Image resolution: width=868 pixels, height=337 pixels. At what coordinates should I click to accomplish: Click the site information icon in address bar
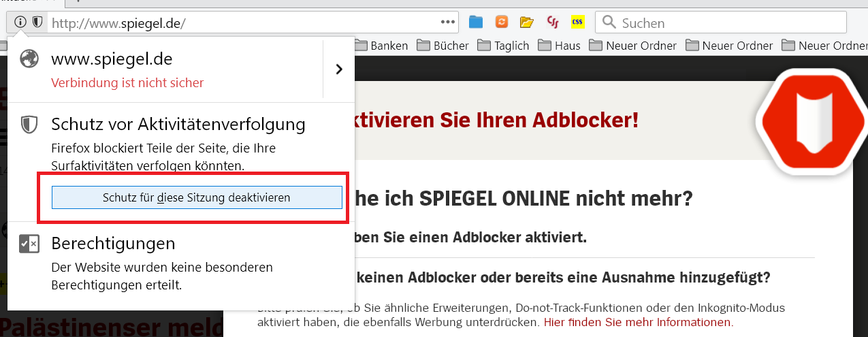(x=20, y=22)
